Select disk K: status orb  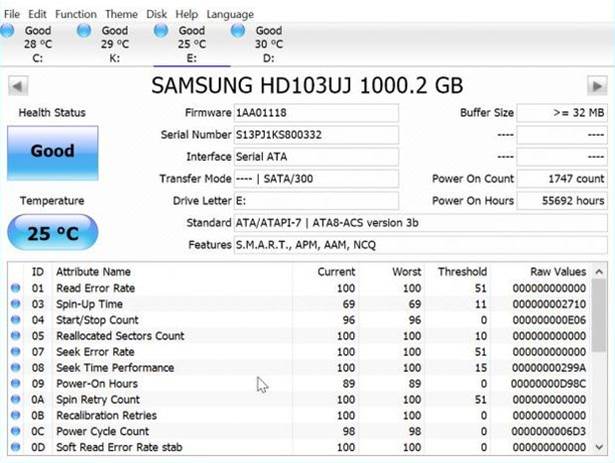[x=84, y=31]
